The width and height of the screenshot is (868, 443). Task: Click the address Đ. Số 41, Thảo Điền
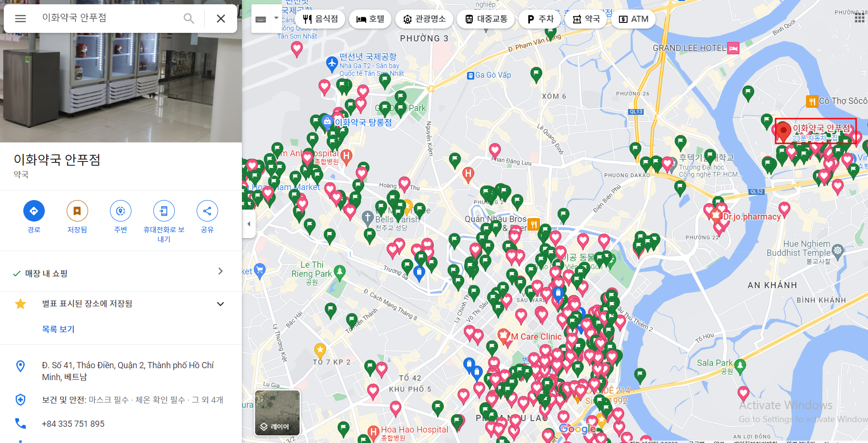click(128, 371)
